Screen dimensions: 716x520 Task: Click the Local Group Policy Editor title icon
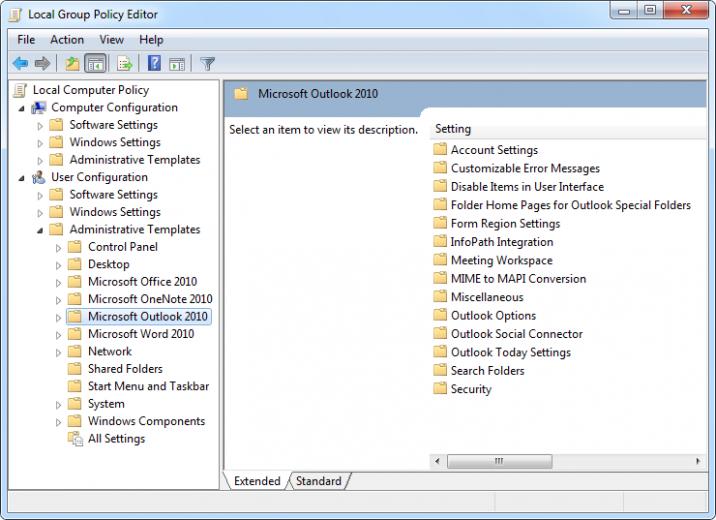coord(16,15)
